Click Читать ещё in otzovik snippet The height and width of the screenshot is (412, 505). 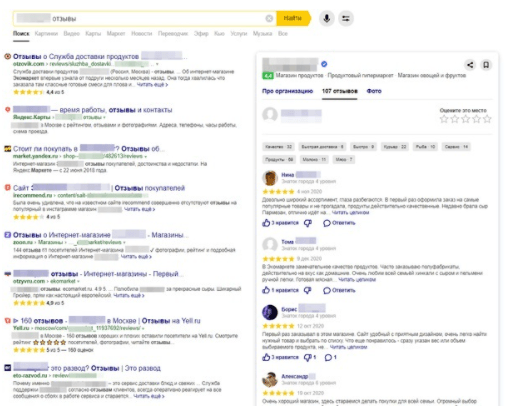coord(152,85)
